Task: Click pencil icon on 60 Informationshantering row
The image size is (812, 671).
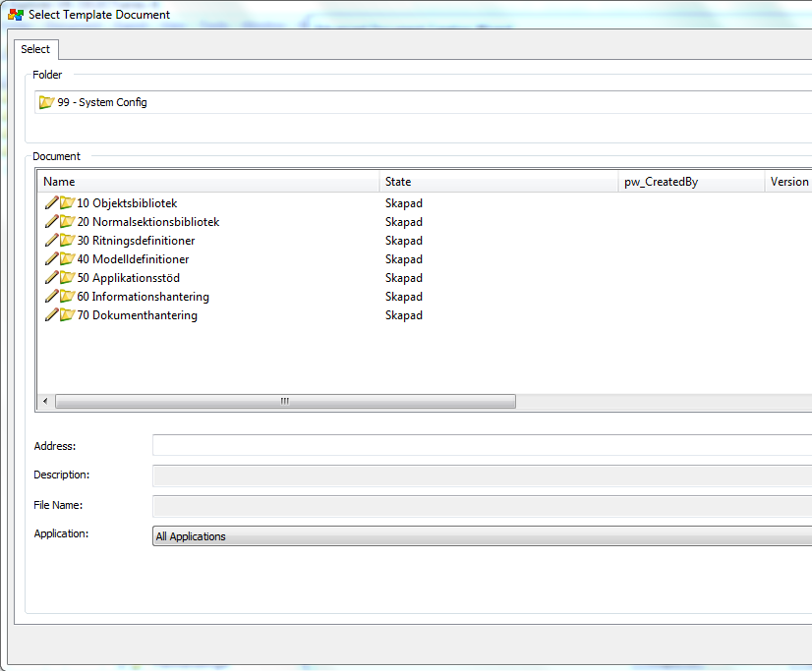Action: [x=51, y=296]
